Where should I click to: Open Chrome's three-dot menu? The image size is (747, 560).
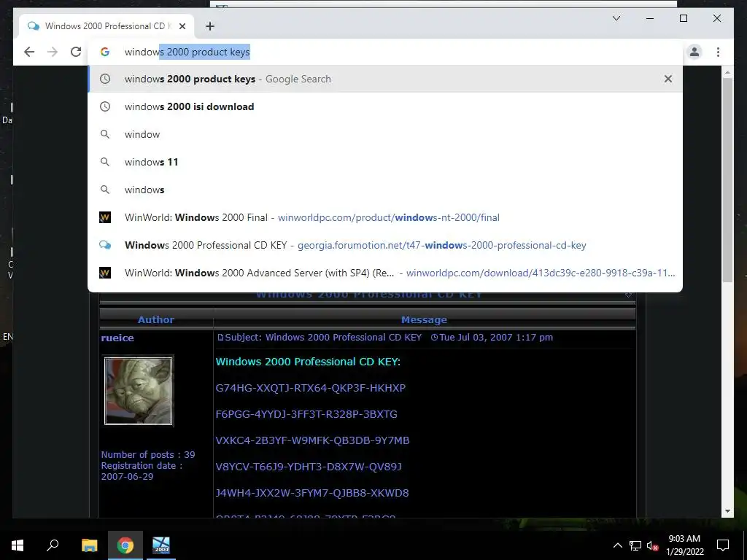point(718,52)
